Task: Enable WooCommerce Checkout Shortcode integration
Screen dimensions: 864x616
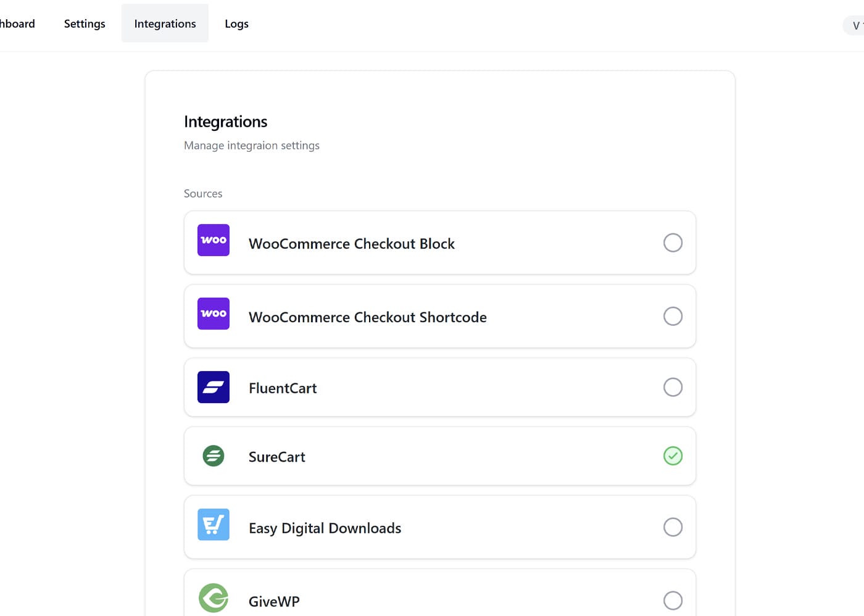Action: coord(673,316)
